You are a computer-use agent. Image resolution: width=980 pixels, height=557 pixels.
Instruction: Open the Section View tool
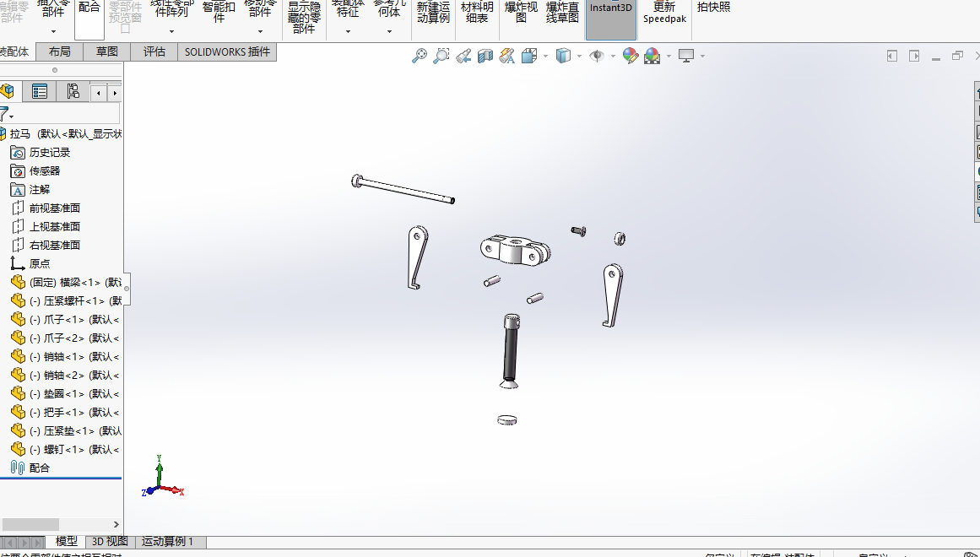click(x=485, y=56)
